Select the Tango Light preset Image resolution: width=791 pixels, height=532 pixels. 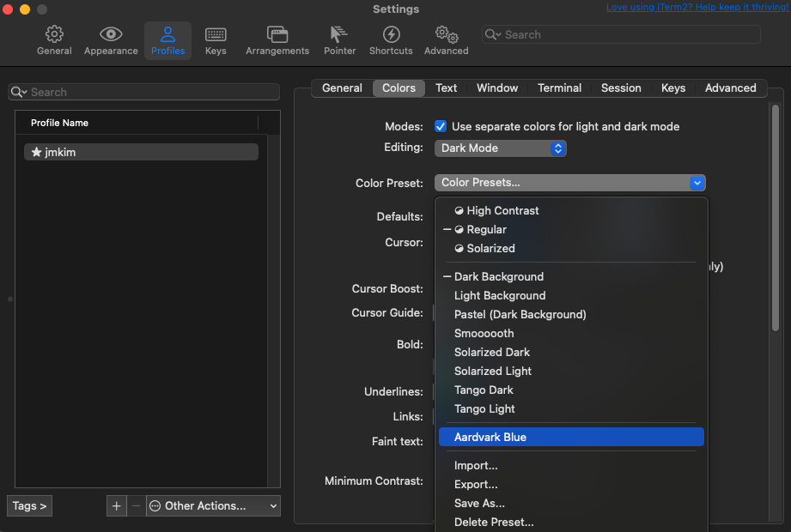[x=571, y=408]
